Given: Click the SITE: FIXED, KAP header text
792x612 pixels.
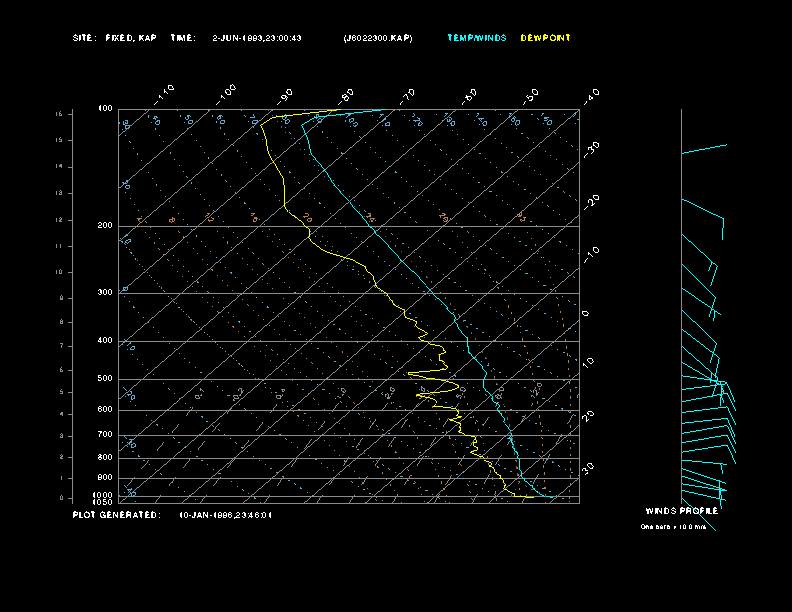Looking at the screenshot, I should point(114,38).
